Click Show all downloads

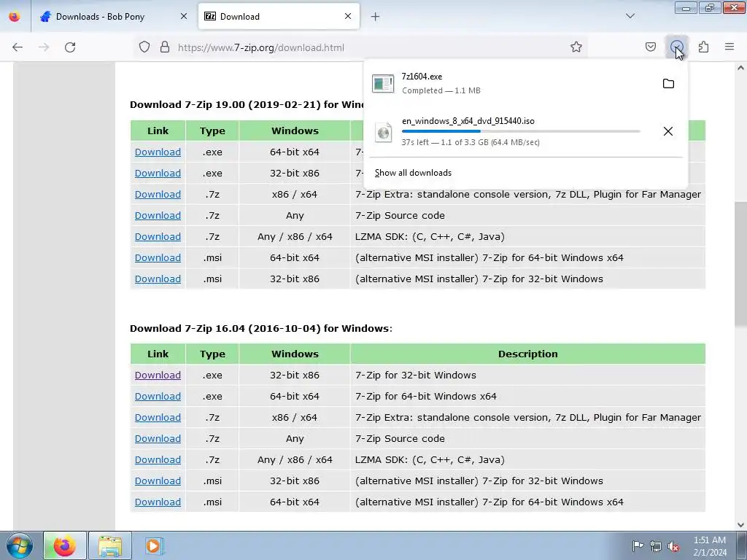tap(413, 173)
